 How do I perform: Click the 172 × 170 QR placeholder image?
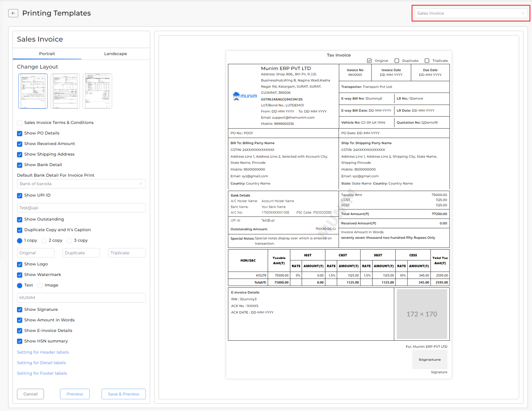[x=422, y=314]
